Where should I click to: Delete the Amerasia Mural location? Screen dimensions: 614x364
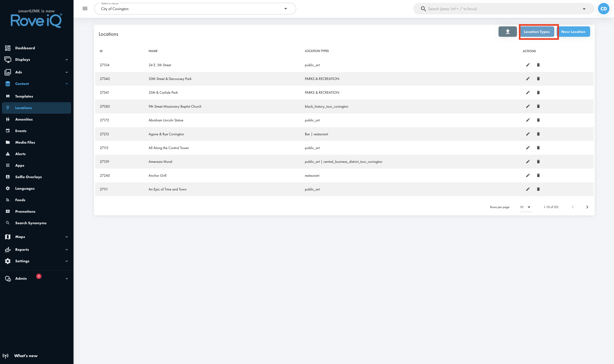point(538,161)
